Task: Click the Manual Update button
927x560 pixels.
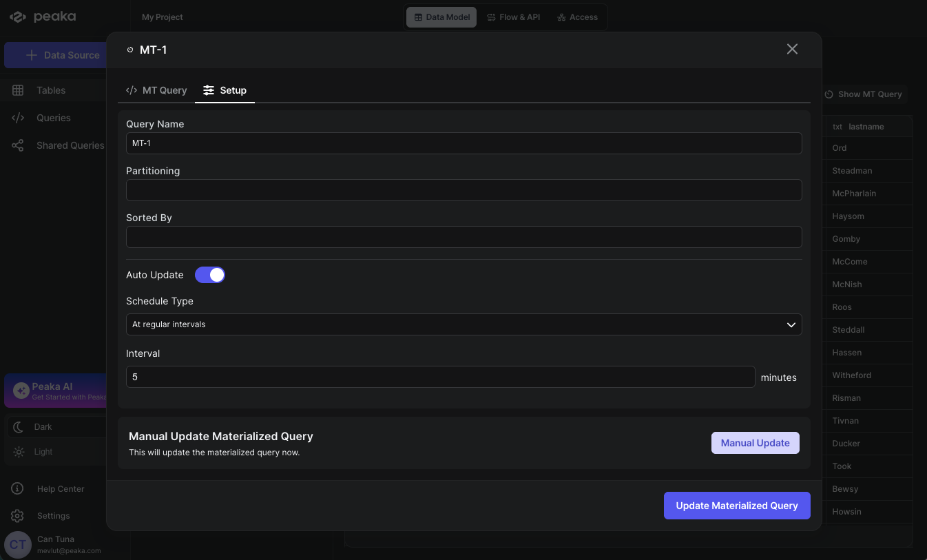Action: pos(755,443)
